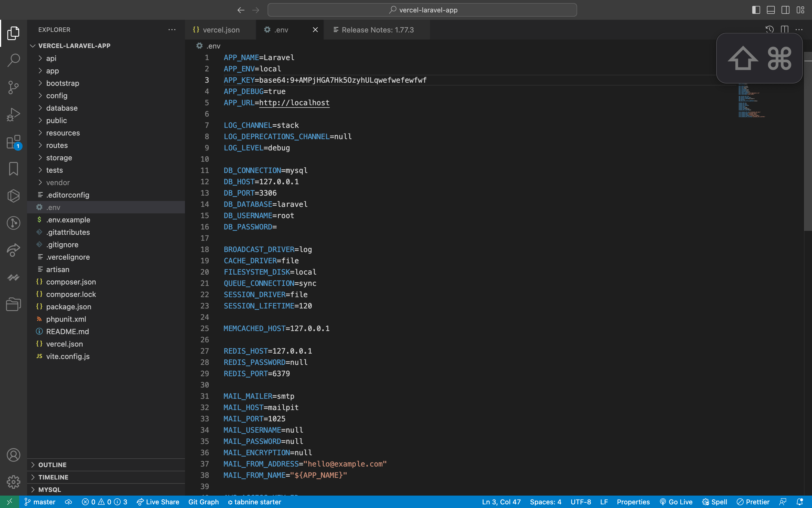Screen dimensions: 812x508
Task: Click feedback icon in status bar
Action: (x=783, y=502)
